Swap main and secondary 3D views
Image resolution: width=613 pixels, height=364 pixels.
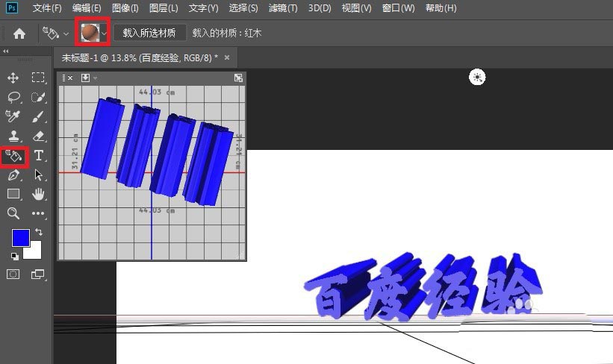238,78
